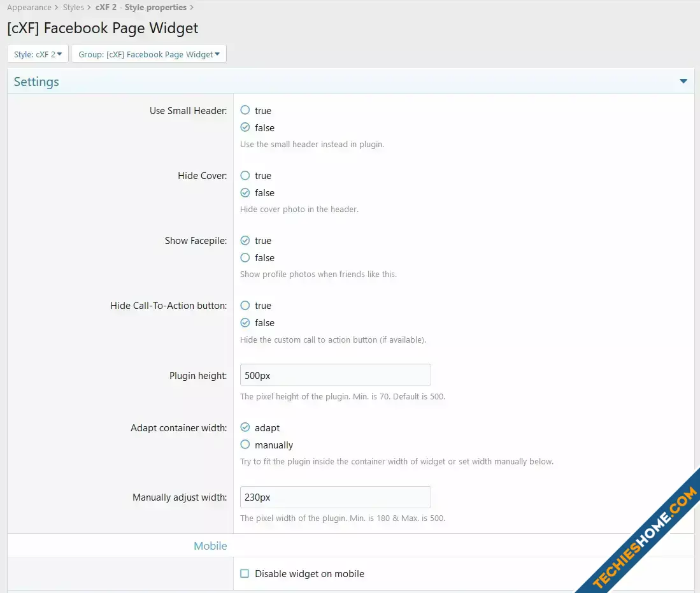700x593 pixels.
Task: Click 'Try to fit the plugin inside' hint
Action: 396,461
